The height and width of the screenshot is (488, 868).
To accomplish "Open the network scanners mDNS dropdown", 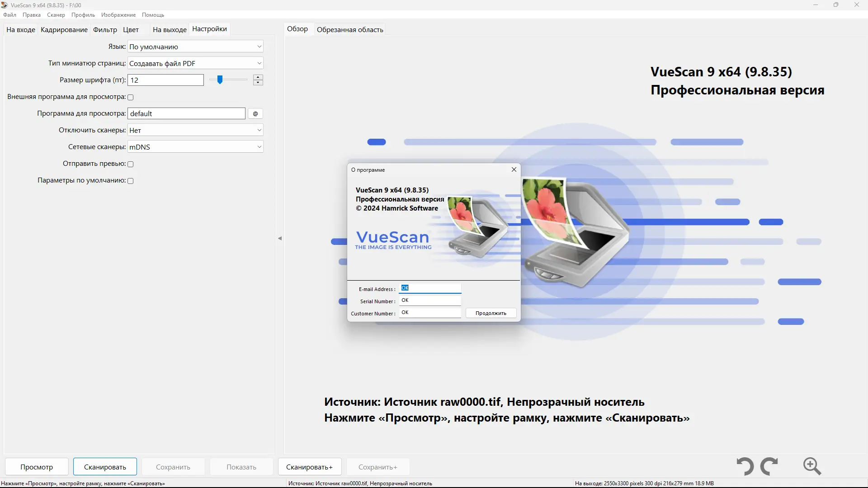I will pyautogui.click(x=195, y=147).
